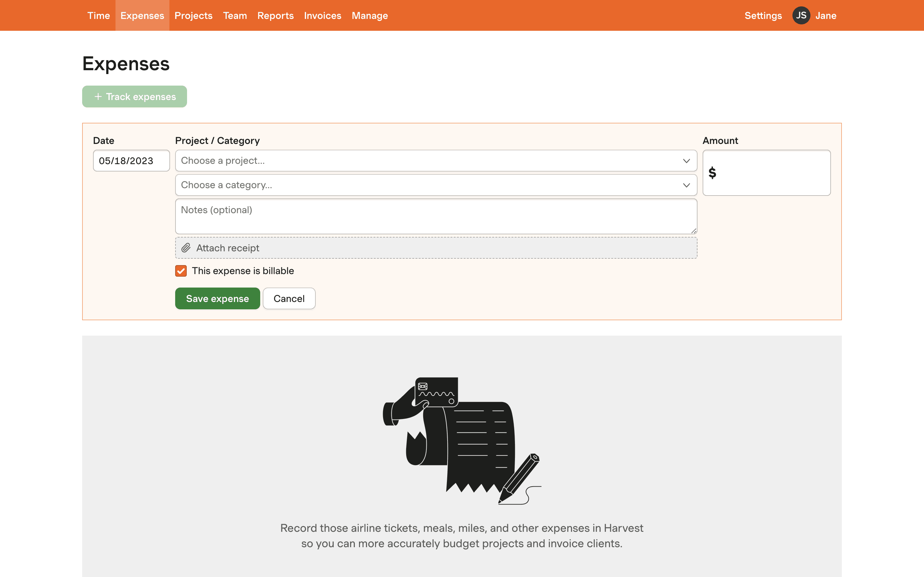Screen dimensions: 924x577
Task: Open the Settings link
Action: pos(763,16)
